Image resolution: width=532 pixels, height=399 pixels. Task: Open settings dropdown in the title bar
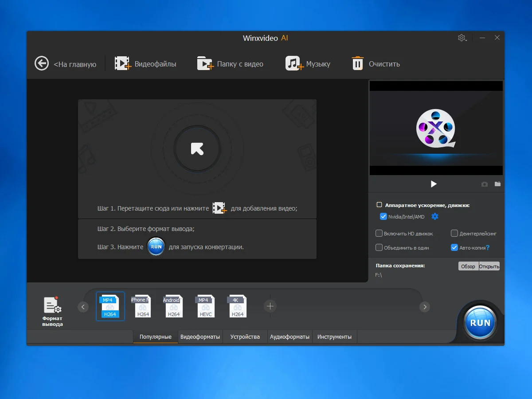(462, 38)
